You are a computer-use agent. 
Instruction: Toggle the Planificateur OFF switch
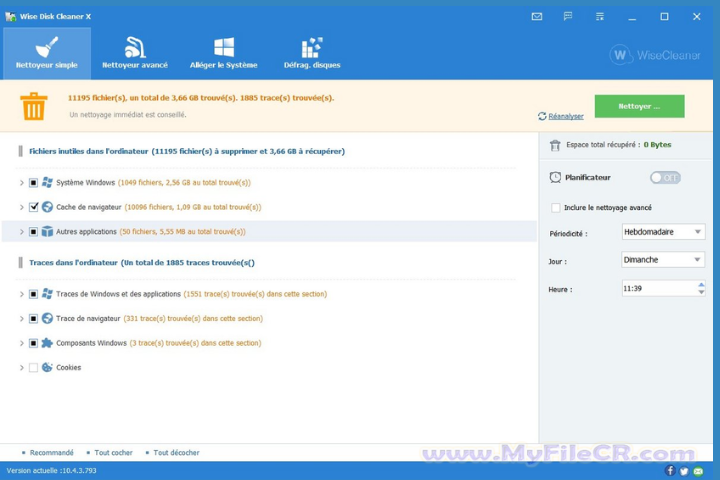point(665,178)
